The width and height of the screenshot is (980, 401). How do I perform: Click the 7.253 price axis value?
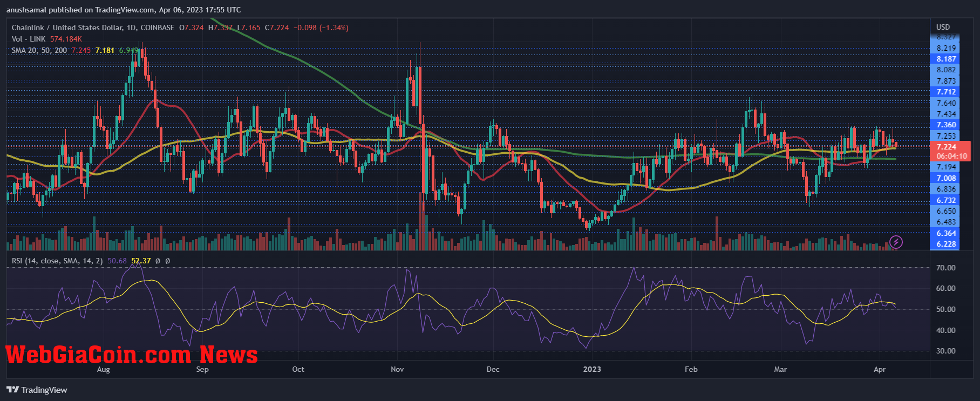[946, 136]
